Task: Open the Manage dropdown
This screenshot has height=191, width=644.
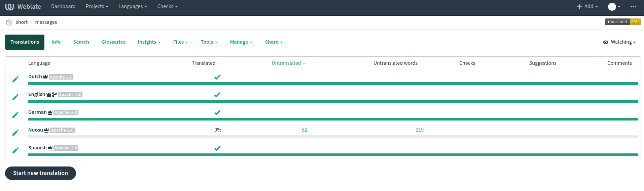Action: pyautogui.click(x=241, y=42)
